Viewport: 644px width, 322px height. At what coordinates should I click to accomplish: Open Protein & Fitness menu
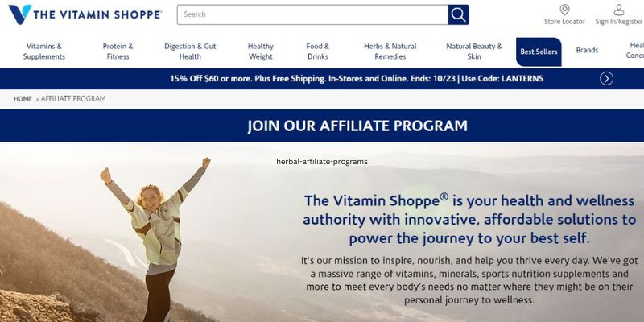click(118, 52)
